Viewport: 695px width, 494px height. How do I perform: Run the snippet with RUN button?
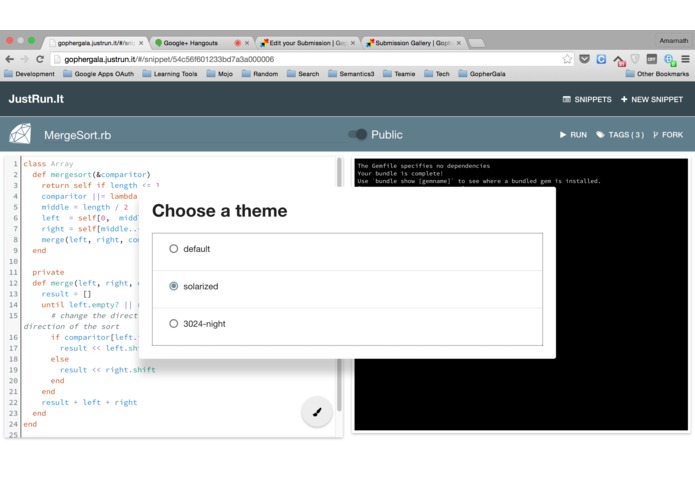tap(573, 135)
